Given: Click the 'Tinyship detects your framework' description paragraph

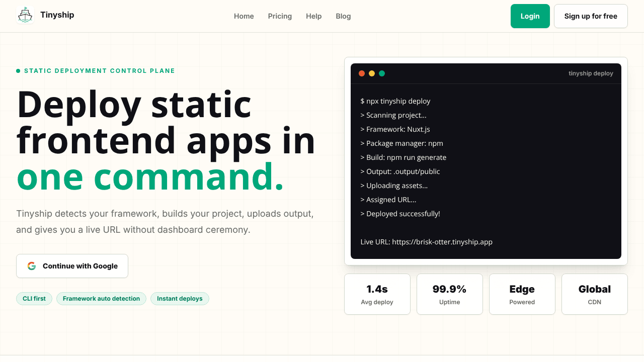Looking at the screenshot, I should (x=165, y=222).
